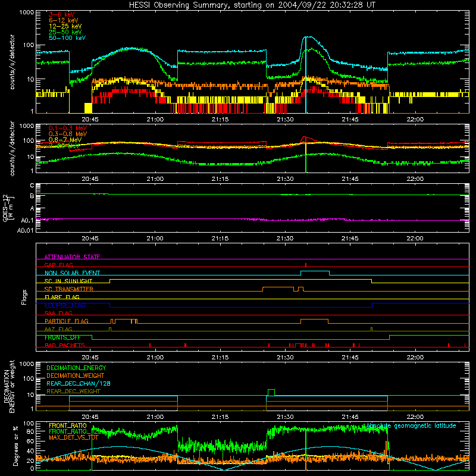This screenshot has height=476, width=476.
Task: Click the 21:30 tick under the keV panel
Action: pos(285,120)
